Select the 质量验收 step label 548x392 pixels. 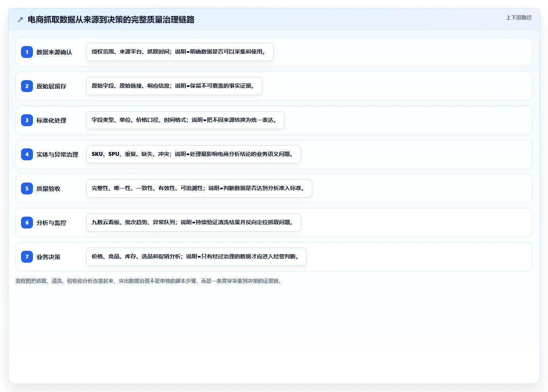coord(48,189)
